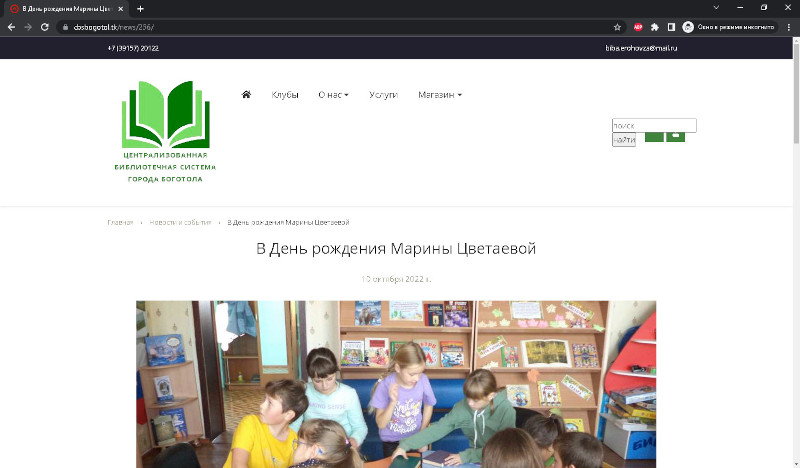Follow the Новости и события breadcrumb

[x=180, y=223]
